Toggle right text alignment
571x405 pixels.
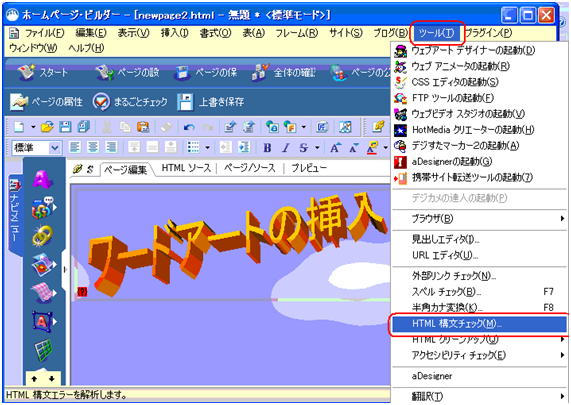coord(111,148)
